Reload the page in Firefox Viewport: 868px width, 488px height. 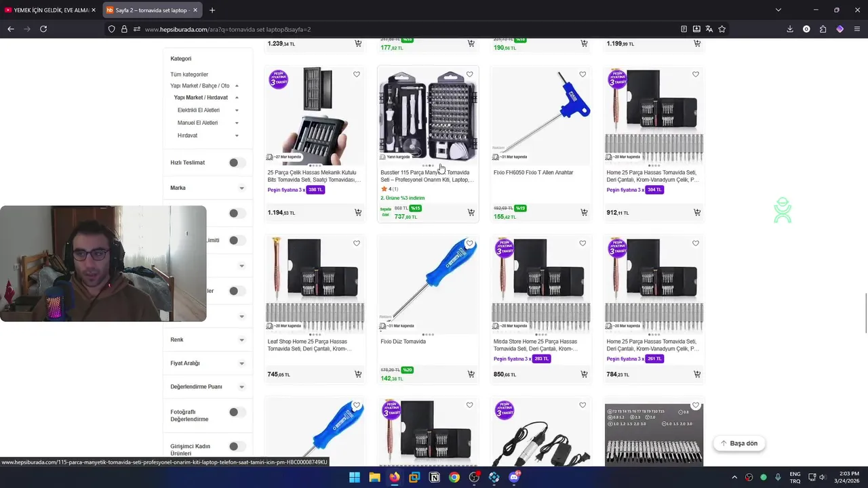tap(43, 29)
